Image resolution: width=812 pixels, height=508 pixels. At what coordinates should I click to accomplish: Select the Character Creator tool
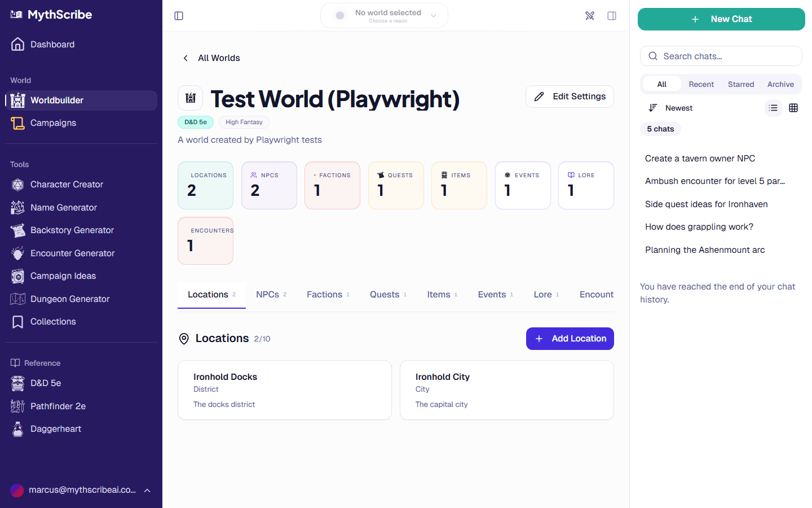66,184
